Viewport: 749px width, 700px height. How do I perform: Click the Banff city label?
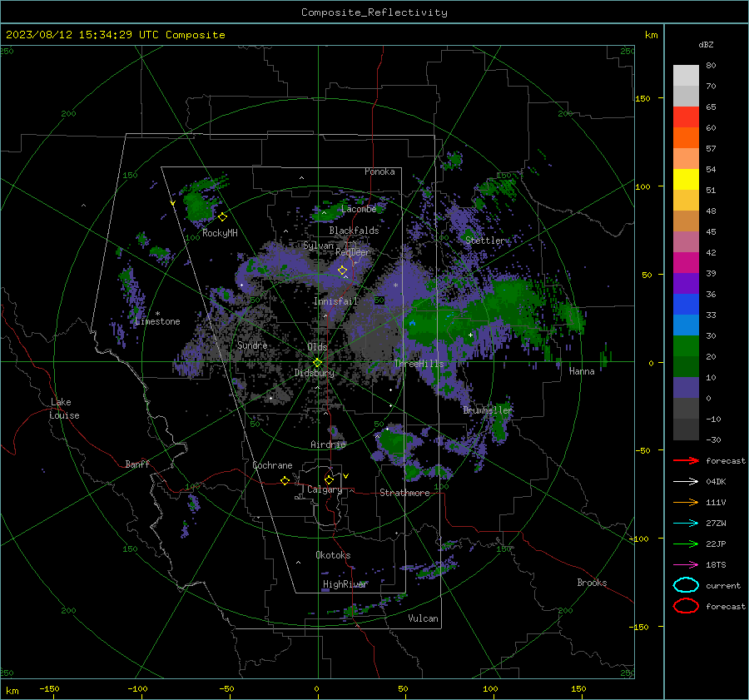coord(137,464)
